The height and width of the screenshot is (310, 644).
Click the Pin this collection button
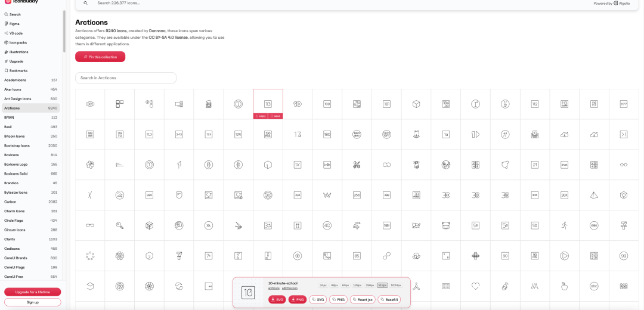[x=100, y=57]
